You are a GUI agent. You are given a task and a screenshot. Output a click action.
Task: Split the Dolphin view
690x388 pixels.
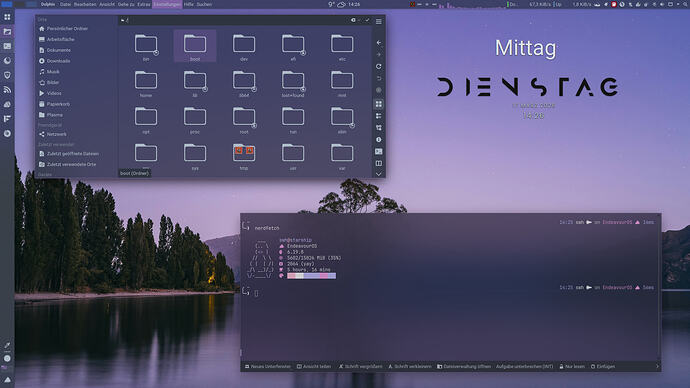[x=378, y=163]
